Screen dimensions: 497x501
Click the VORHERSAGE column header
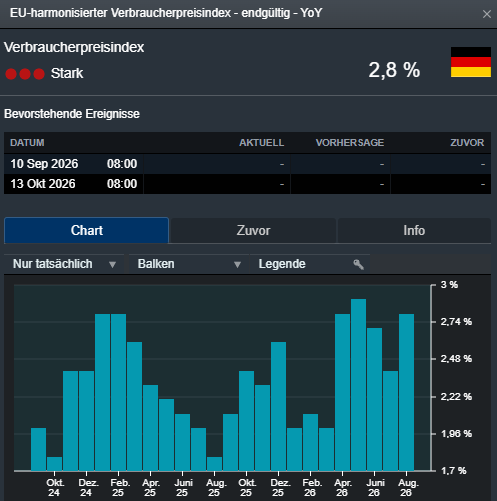coord(350,143)
